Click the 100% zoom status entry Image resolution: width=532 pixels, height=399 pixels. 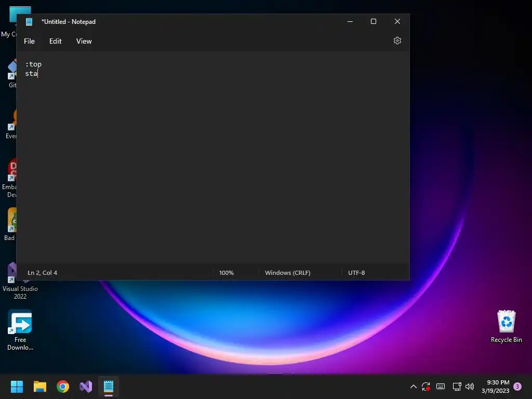click(227, 273)
